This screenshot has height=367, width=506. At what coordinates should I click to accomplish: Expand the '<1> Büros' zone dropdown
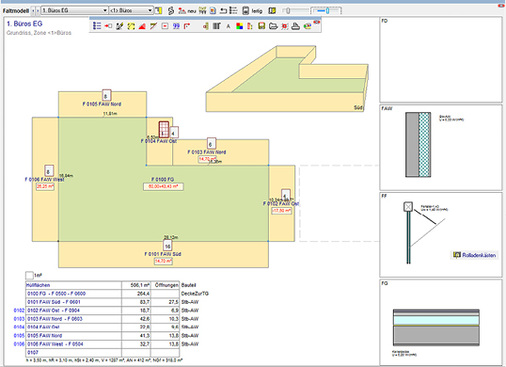click(x=131, y=11)
